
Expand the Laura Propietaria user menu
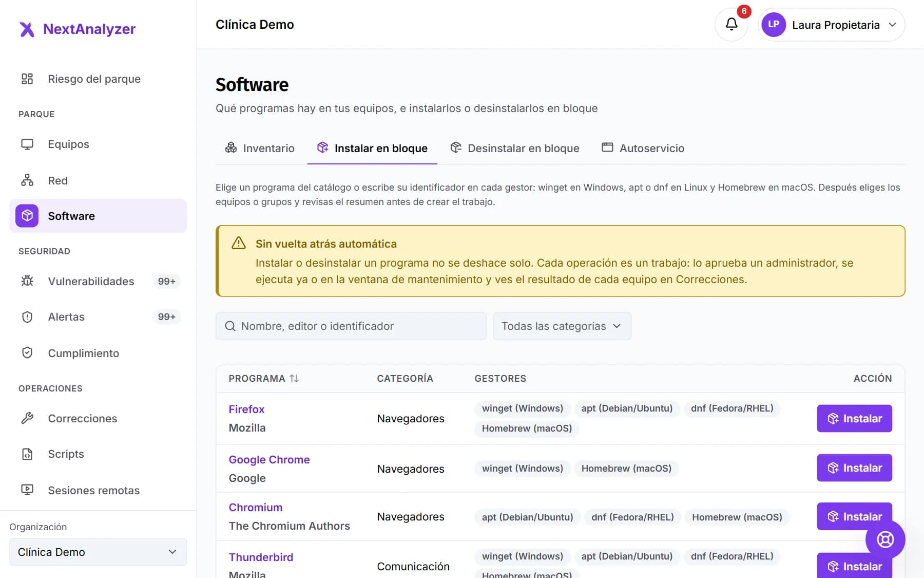[832, 25]
